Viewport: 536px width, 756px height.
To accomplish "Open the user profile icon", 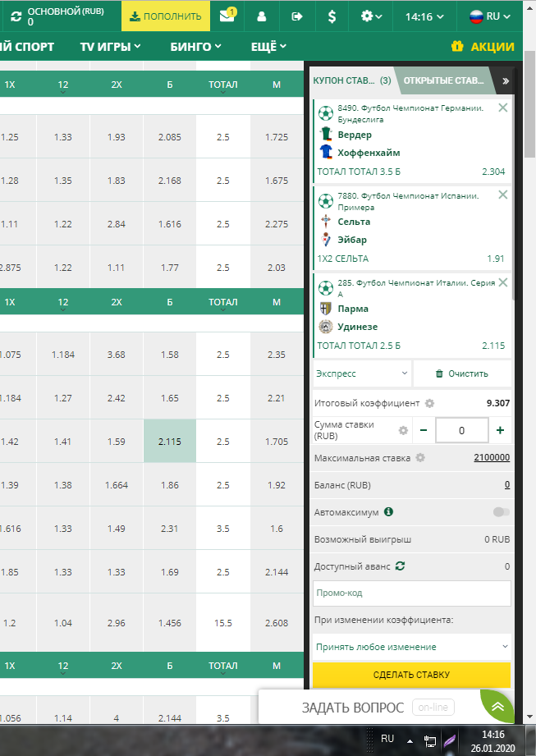I will tap(262, 16).
